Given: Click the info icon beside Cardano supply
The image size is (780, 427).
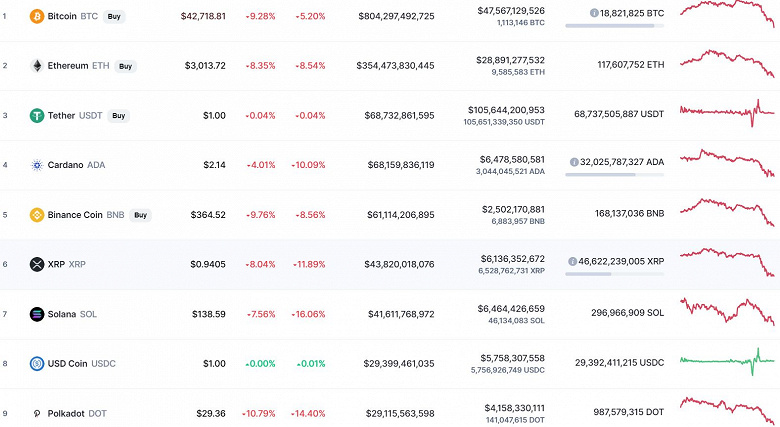Looking at the screenshot, I should click(x=573, y=161).
